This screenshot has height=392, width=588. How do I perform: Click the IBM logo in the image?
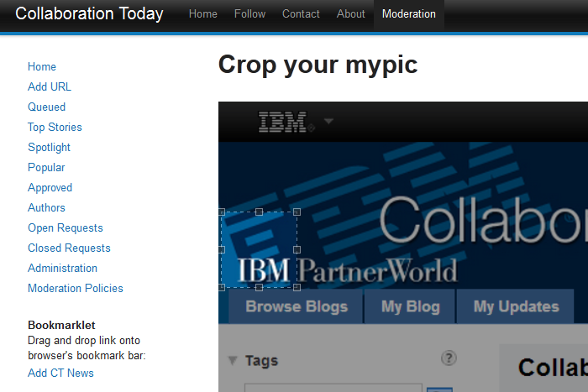pos(283,122)
